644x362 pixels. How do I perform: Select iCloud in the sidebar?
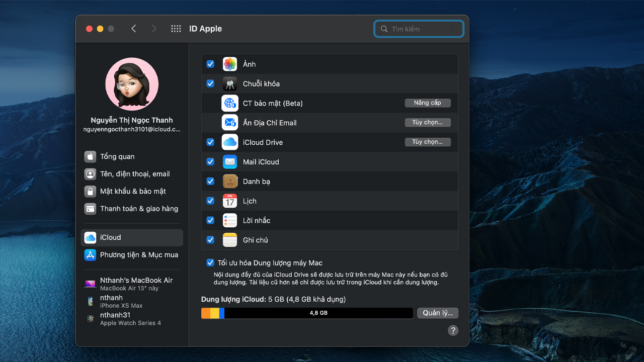(x=132, y=237)
